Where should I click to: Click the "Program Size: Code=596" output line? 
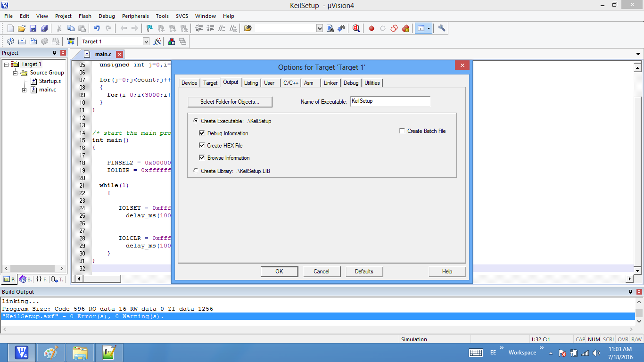[107, 309]
